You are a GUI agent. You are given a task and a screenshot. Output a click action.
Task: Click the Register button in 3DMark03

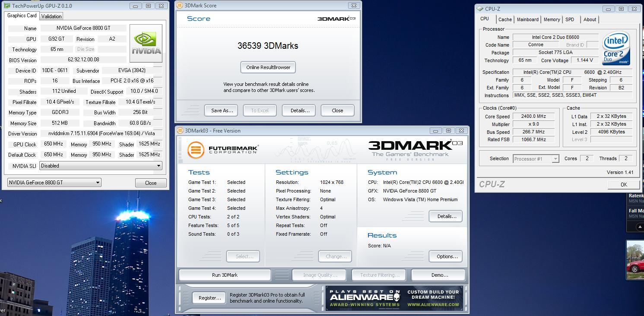click(209, 298)
